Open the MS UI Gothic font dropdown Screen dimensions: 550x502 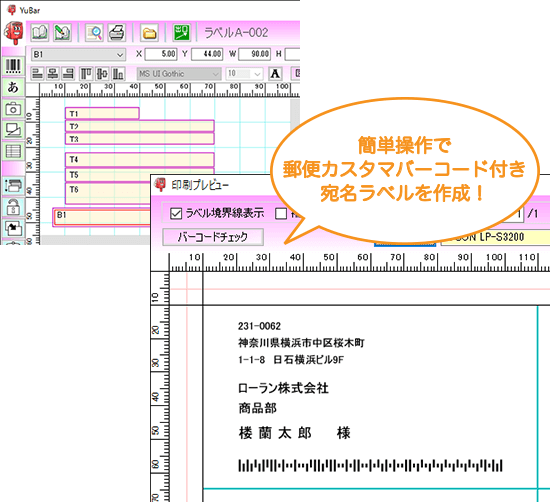coord(179,74)
